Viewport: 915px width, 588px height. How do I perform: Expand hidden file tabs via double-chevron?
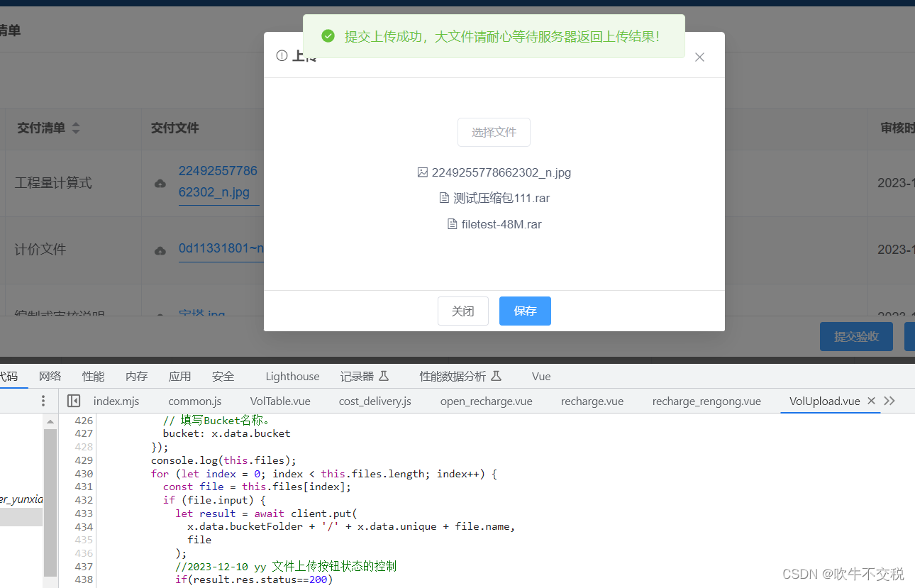[890, 401]
